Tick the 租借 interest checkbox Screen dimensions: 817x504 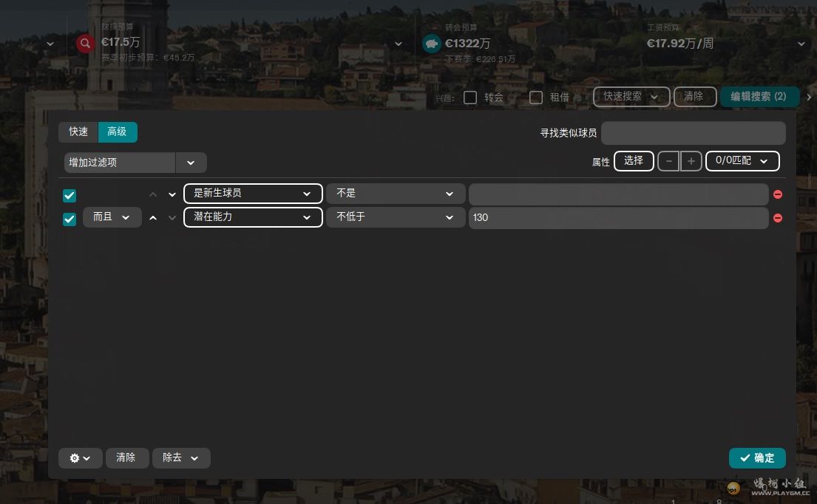[x=536, y=98]
